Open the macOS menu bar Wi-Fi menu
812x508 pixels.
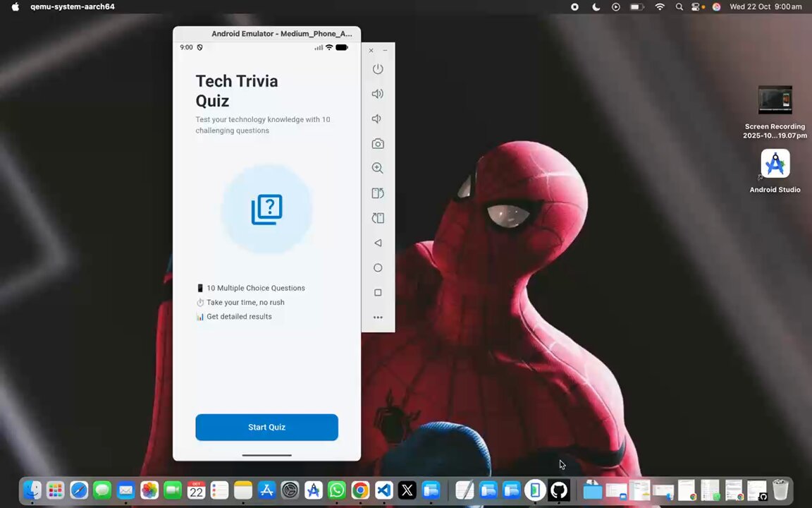tap(660, 7)
